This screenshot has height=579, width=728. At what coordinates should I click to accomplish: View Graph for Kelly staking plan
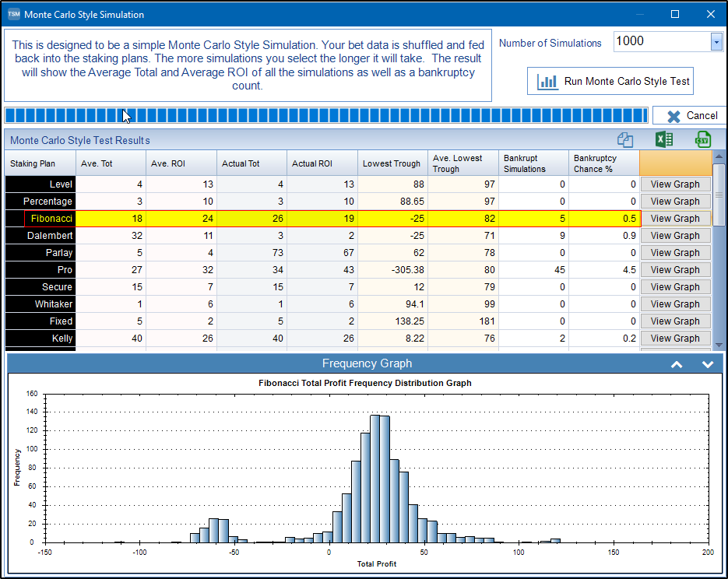point(675,339)
